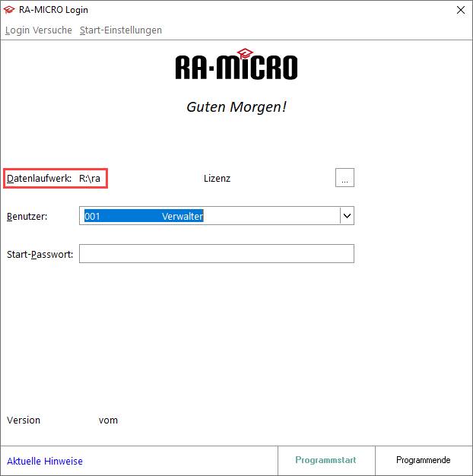Click the Lizenz ellipsis button
The image size is (473, 476).
[344, 178]
